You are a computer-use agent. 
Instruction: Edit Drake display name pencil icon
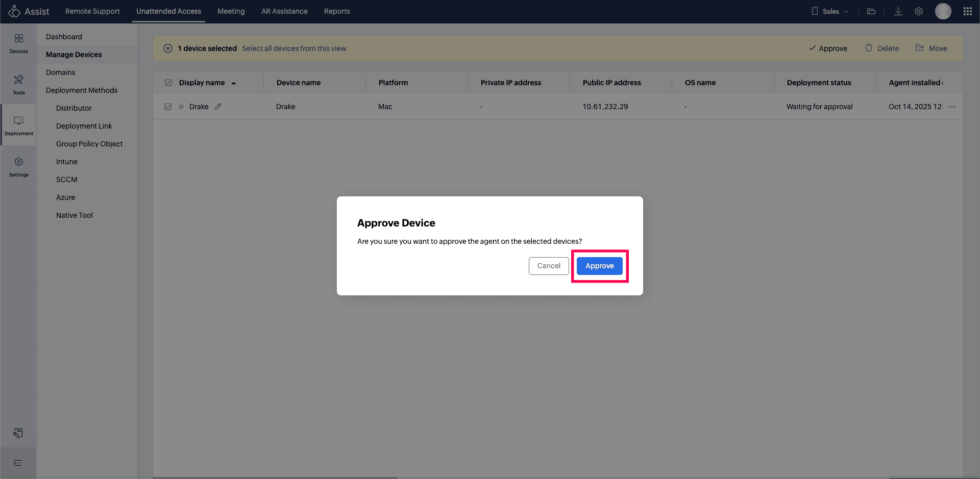tap(218, 107)
